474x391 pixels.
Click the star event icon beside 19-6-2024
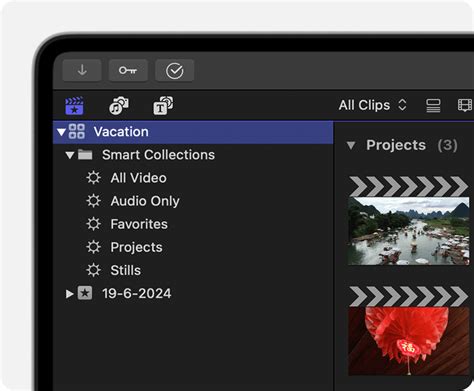85,293
